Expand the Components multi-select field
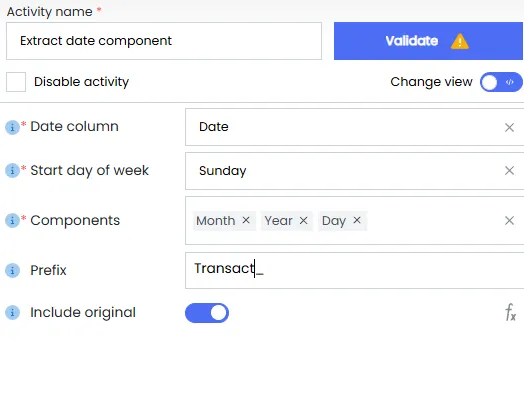This screenshot has width=524, height=400. (434, 221)
